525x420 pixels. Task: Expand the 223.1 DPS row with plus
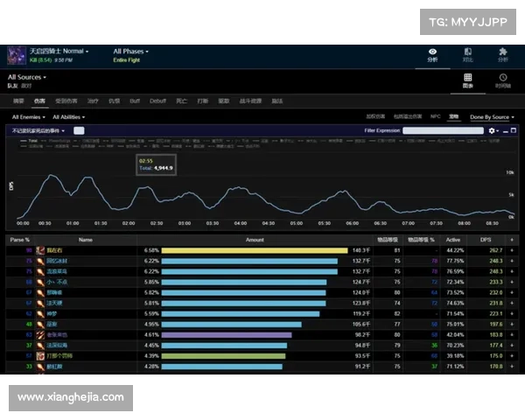pyautogui.click(x=512, y=314)
